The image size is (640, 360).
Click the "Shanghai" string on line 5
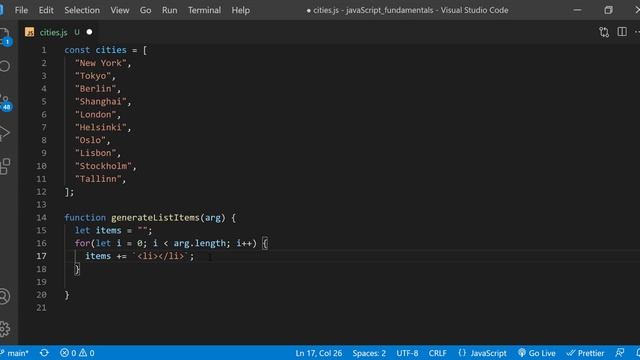pos(100,102)
